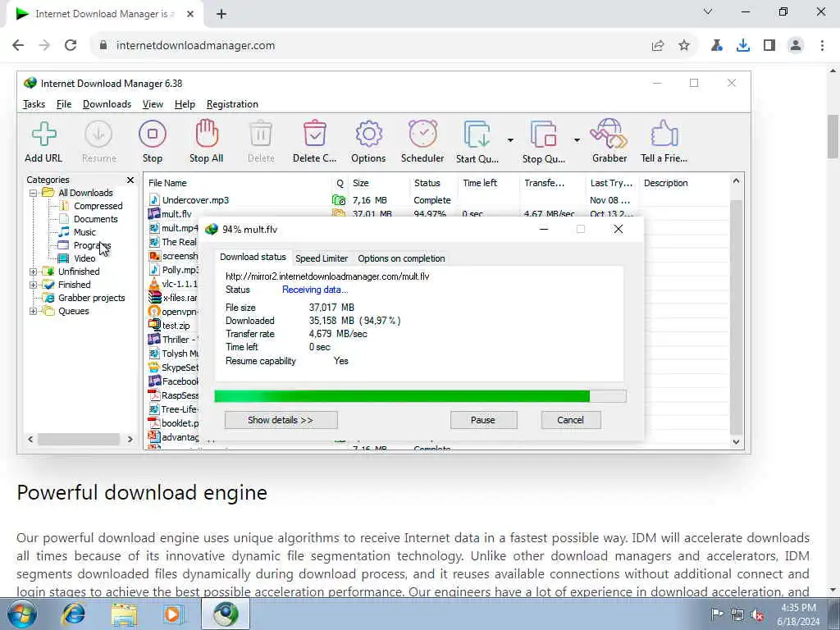The height and width of the screenshot is (630, 840).
Task: Open the View menu
Action: (x=153, y=104)
